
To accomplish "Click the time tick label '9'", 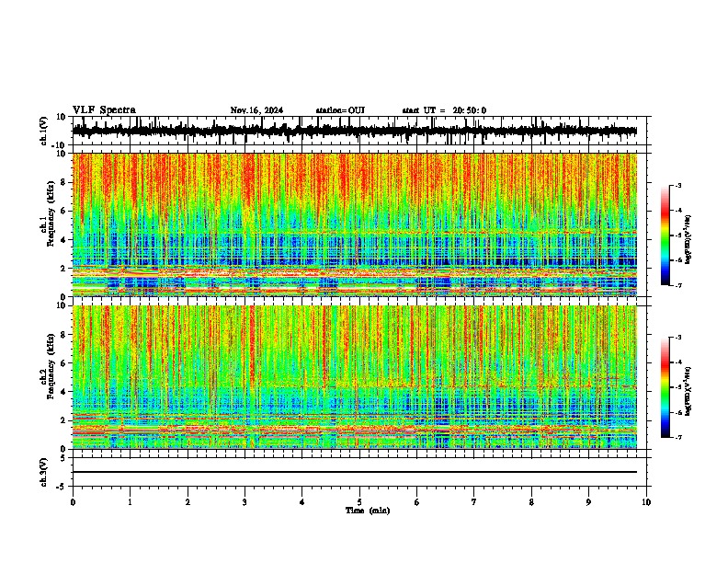I will point(588,502).
